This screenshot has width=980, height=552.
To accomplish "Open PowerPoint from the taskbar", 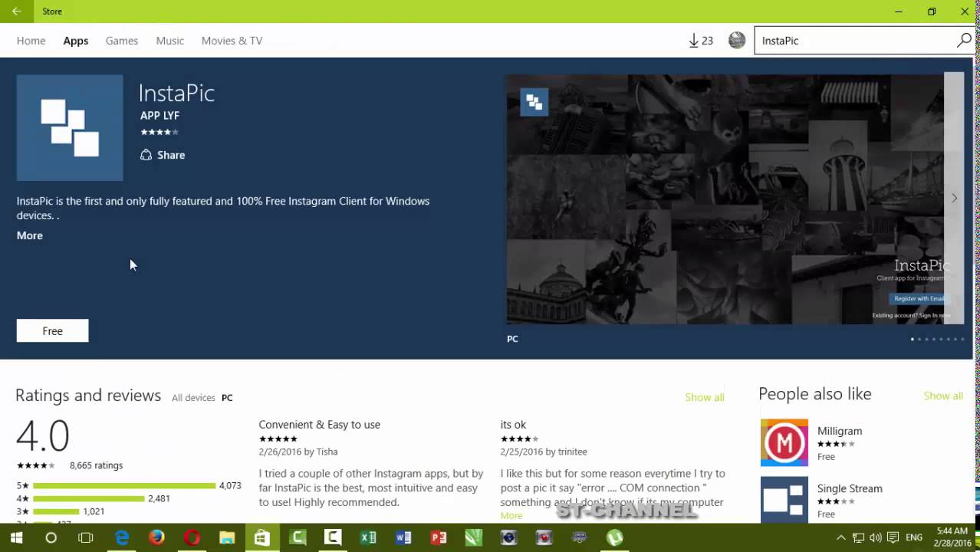I will [x=439, y=537].
